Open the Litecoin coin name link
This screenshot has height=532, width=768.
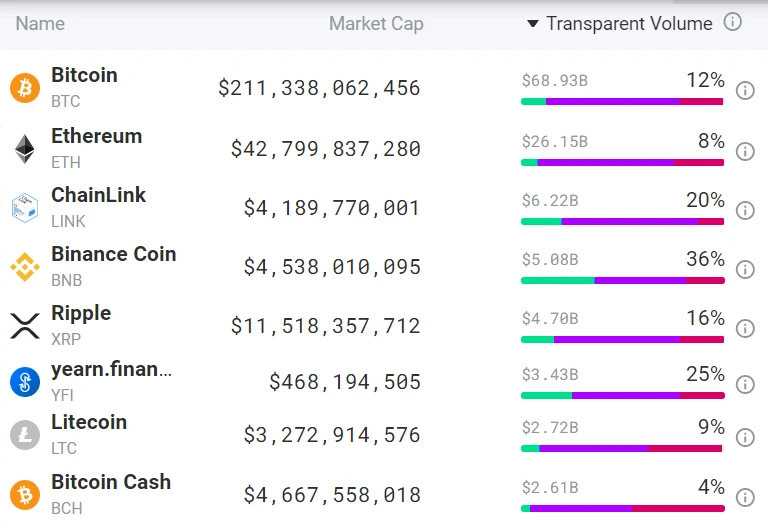point(89,422)
